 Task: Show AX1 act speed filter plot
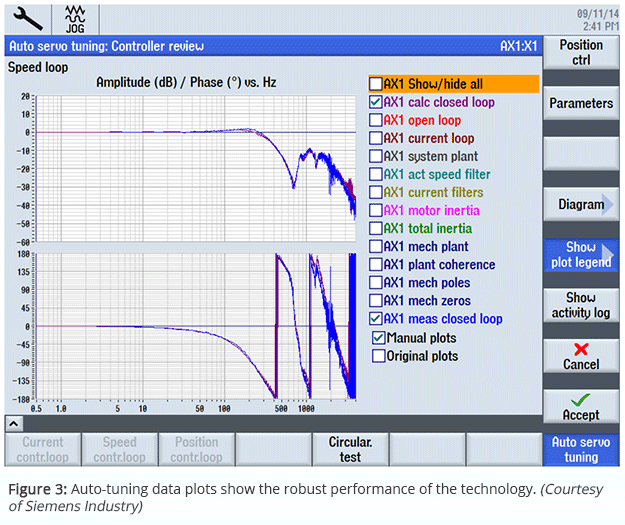[375, 174]
